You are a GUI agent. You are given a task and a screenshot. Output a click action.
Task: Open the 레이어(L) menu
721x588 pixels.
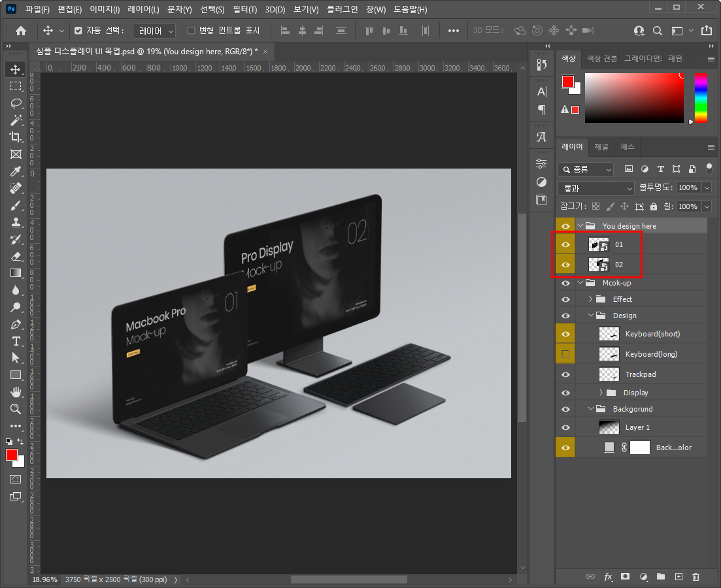tap(143, 9)
